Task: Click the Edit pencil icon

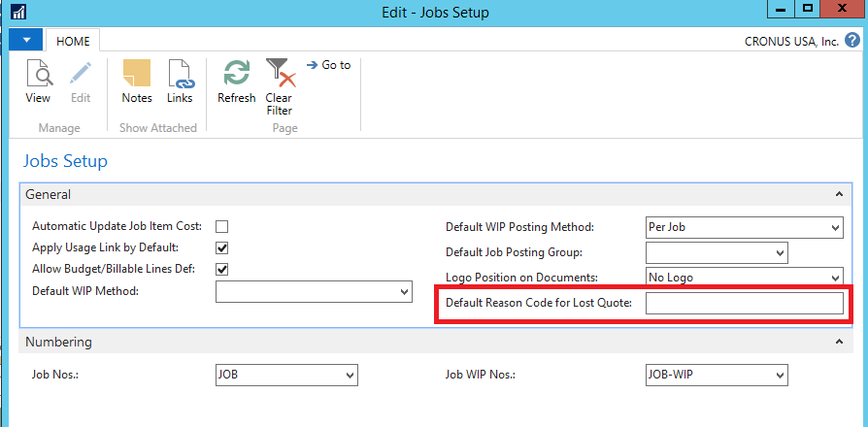Action: click(80, 74)
